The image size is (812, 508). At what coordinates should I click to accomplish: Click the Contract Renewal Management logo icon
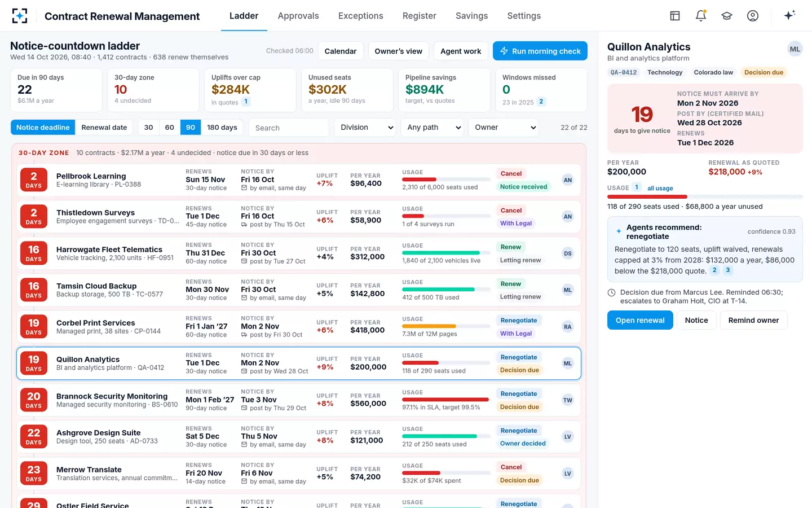(x=20, y=16)
